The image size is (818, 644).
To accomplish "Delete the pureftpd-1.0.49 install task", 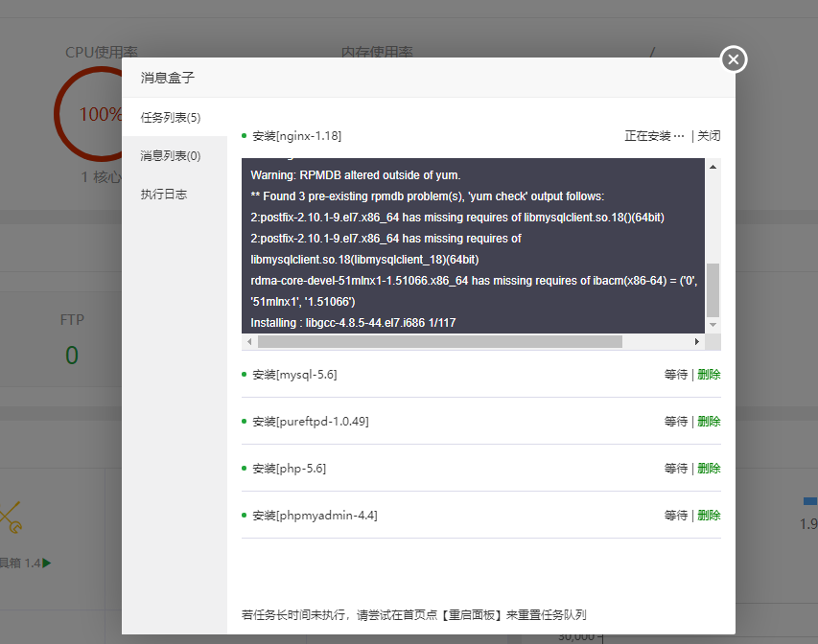I will (x=709, y=422).
